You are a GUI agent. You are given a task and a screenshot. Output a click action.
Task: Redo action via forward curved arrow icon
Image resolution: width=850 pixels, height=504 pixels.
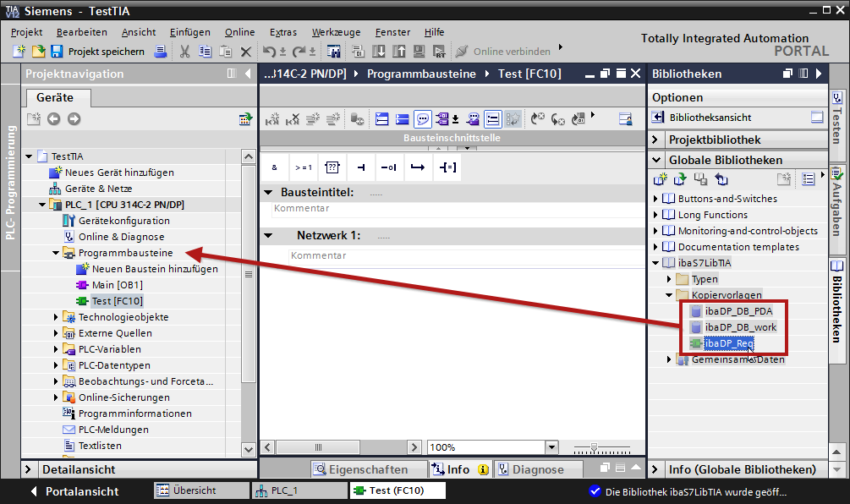(x=299, y=52)
